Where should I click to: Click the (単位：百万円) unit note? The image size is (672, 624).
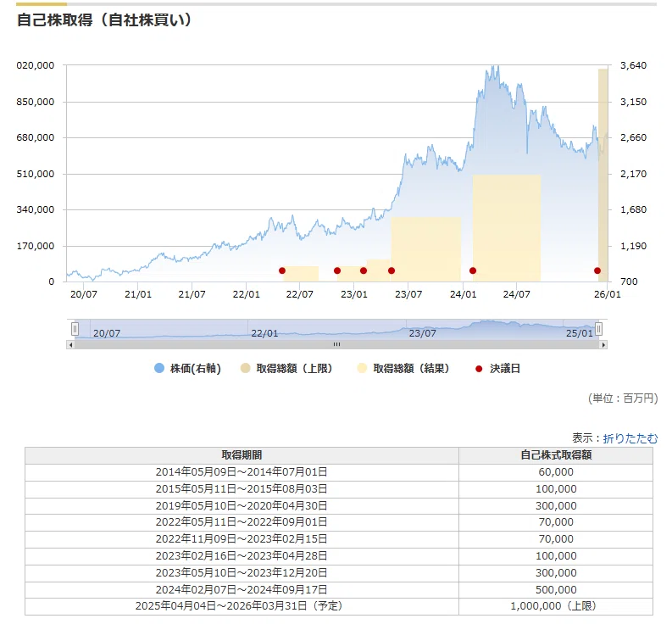[x=623, y=398]
